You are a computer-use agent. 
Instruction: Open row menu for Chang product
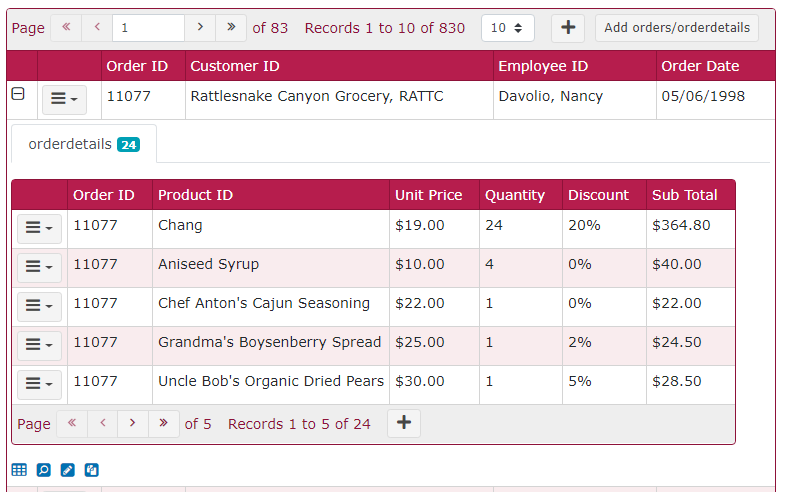39,228
